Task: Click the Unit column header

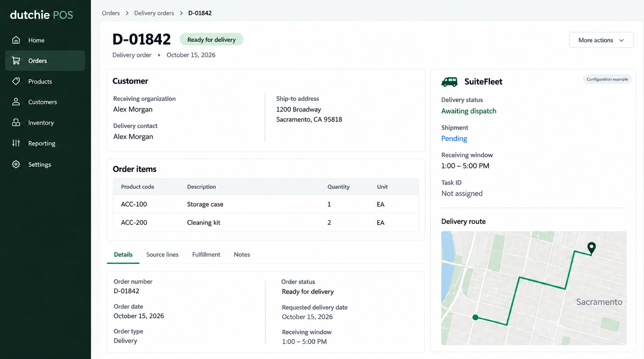Action: pos(382,187)
